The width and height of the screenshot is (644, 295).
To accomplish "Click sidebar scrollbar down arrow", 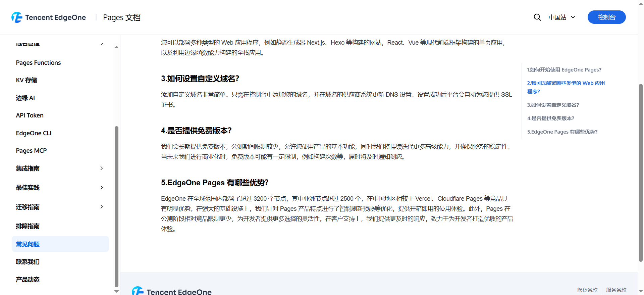I will (116, 291).
